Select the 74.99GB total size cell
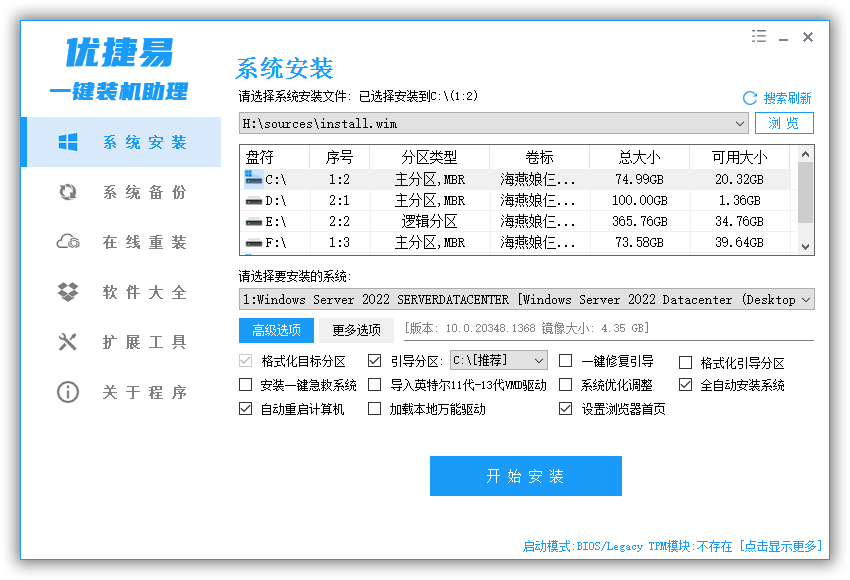The height and width of the screenshot is (580, 850). (x=639, y=179)
